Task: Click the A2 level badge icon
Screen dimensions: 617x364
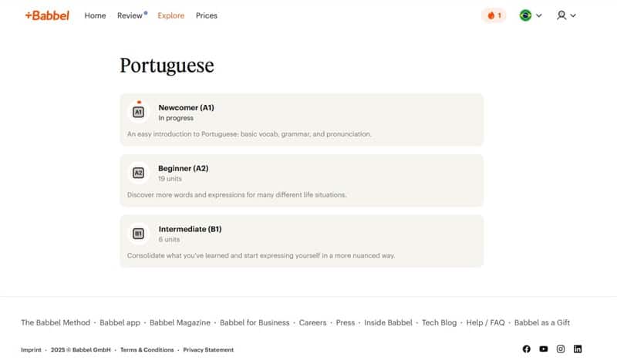Action: (138, 173)
